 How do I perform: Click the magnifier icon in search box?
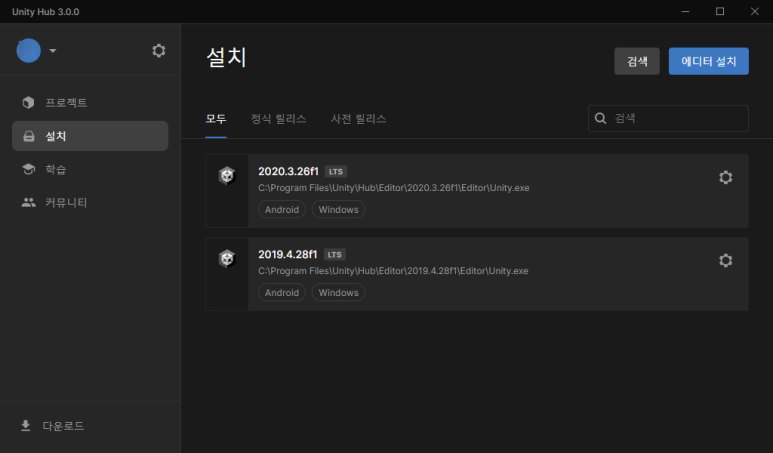(600, 118)
